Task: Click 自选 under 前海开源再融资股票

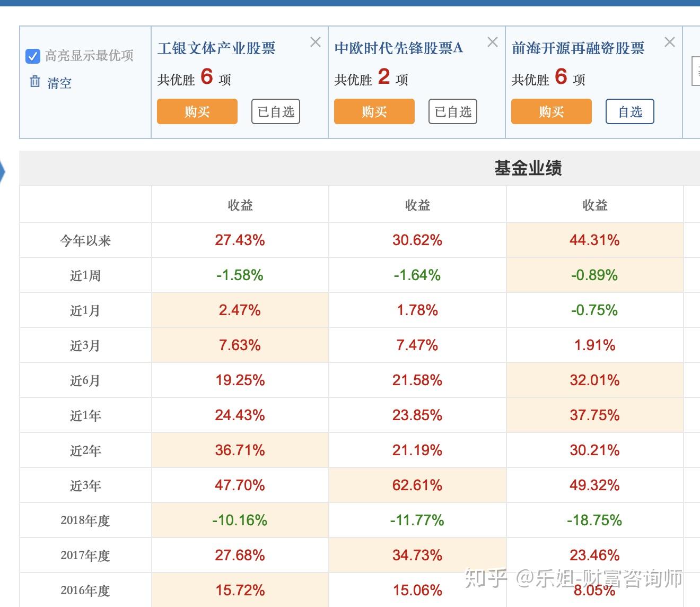Action: coord(630,111)
